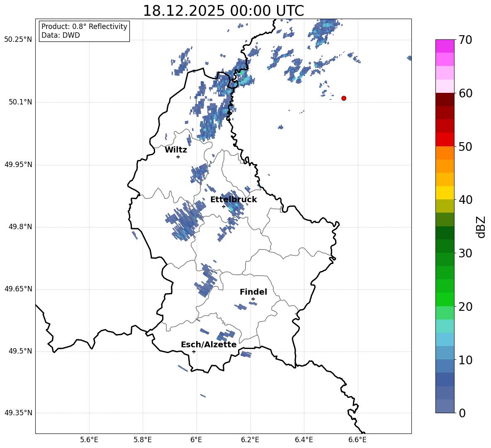Click the 30 colorbar tick label
Viewport: 491px width, 448px height.
(x=465, y=253)
